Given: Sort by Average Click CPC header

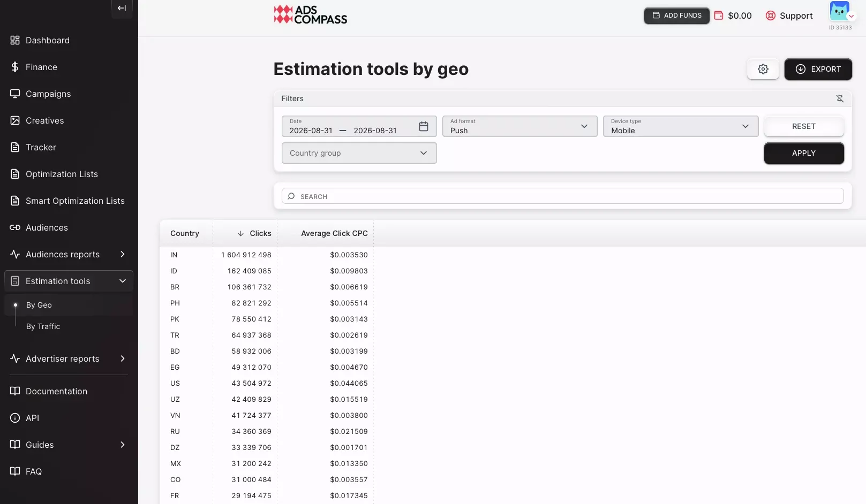Looking at the screenshot, I should [x=334, y=233].
